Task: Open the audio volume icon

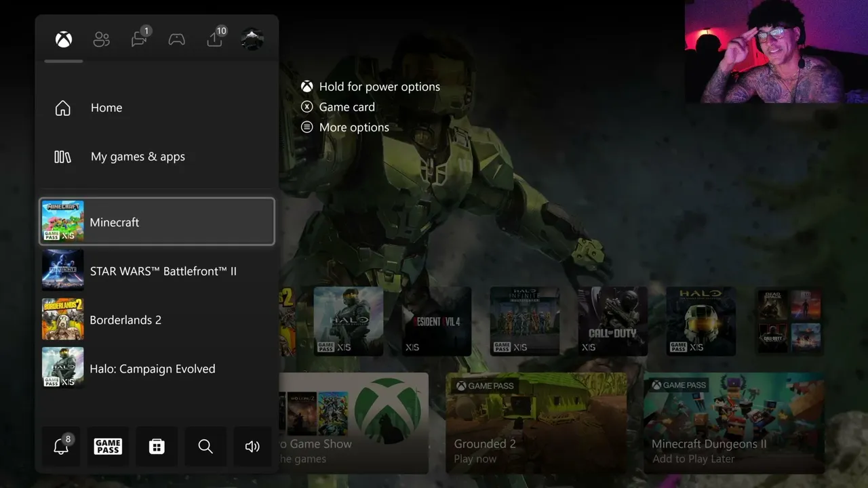Action: [x=252, y=446]
